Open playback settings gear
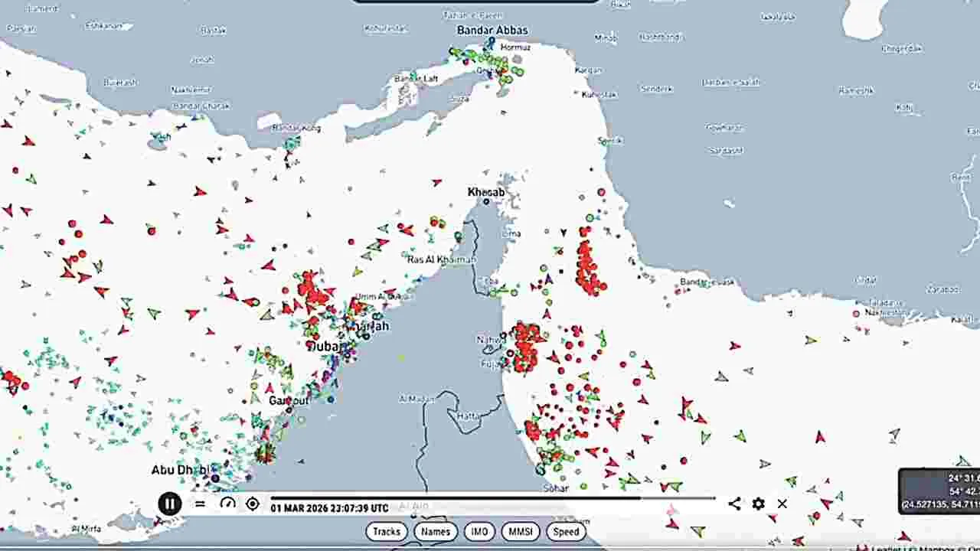 (x=758, y=504)
